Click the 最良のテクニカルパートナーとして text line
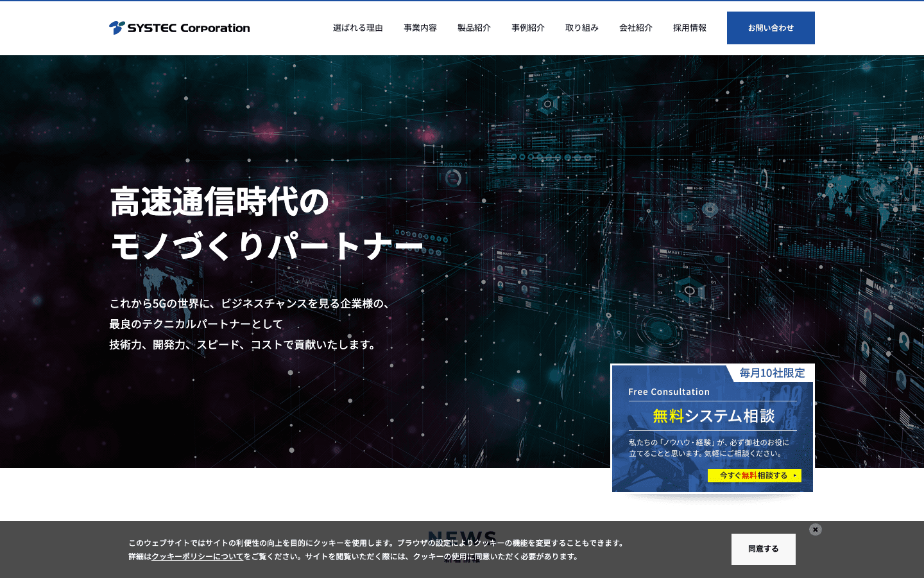Viewport: 924px width, 578px height. click(x=196, y=324)
